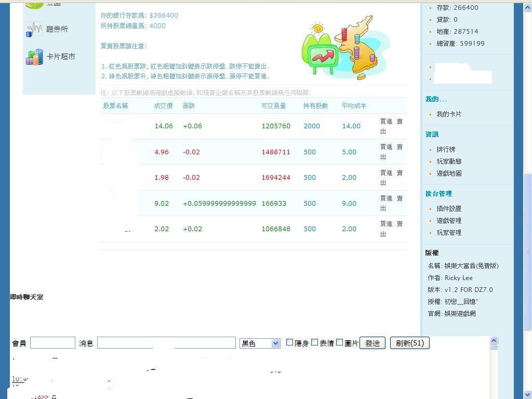Click the 股票名稱 column header
Screen dimensions: 532x399
click(115, 106)
